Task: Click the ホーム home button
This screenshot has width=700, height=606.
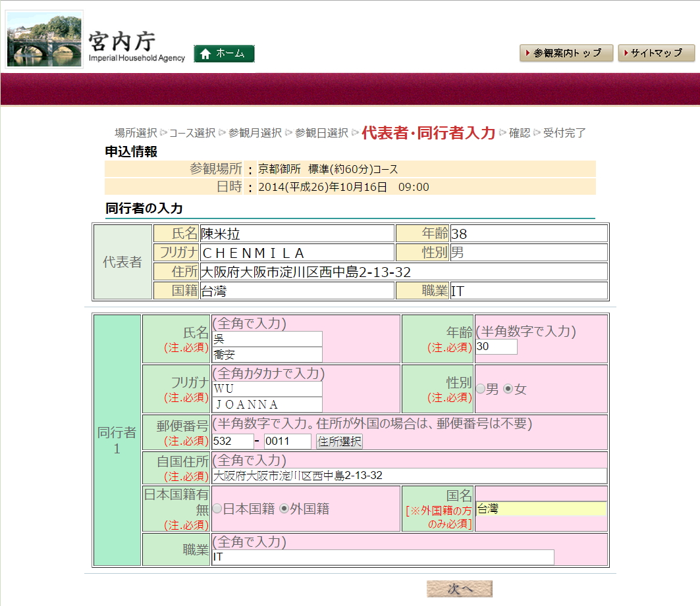Action: [x=224, y=54]
